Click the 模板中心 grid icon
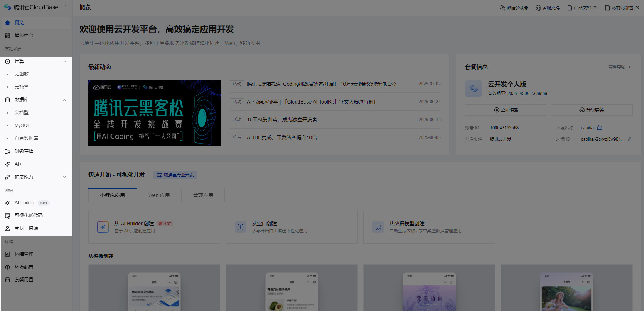 click(8, 35)
